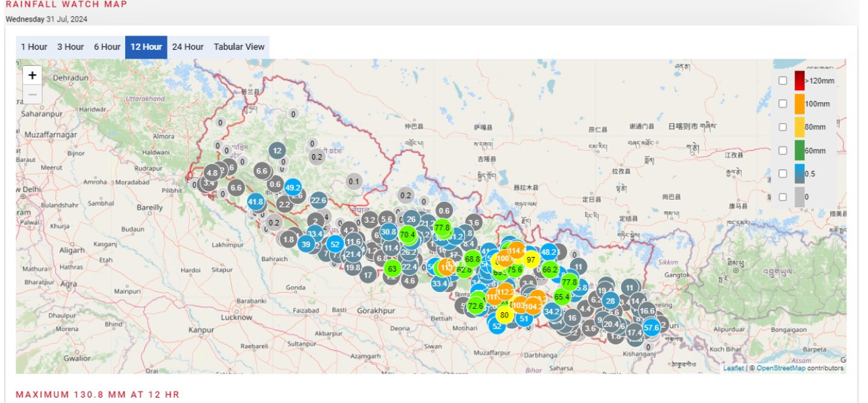Click the 80 yellow rainfall marker
The height and width of the screenshot is (403, 868).
(x=505, y=315)
